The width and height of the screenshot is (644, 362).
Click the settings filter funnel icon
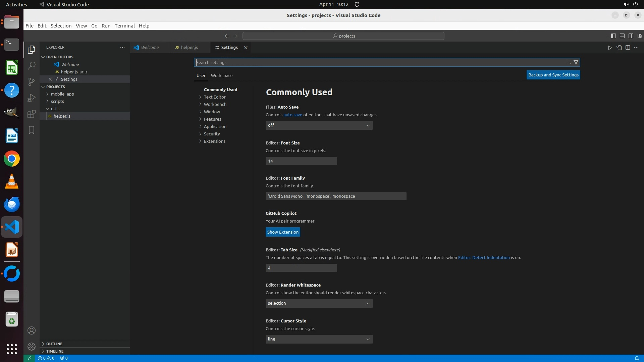(x=576, y=62)
